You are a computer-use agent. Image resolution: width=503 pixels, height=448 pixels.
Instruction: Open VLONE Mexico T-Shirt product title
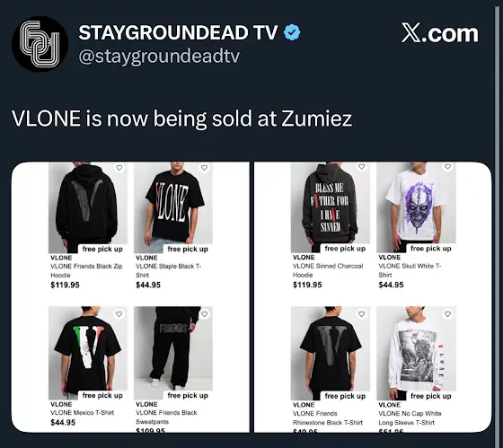pyautogui.click(x=82, y=413)
